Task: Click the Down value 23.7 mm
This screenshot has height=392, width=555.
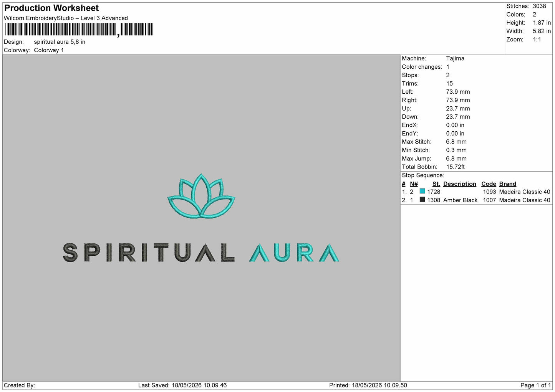Action: tap(458, 117)
